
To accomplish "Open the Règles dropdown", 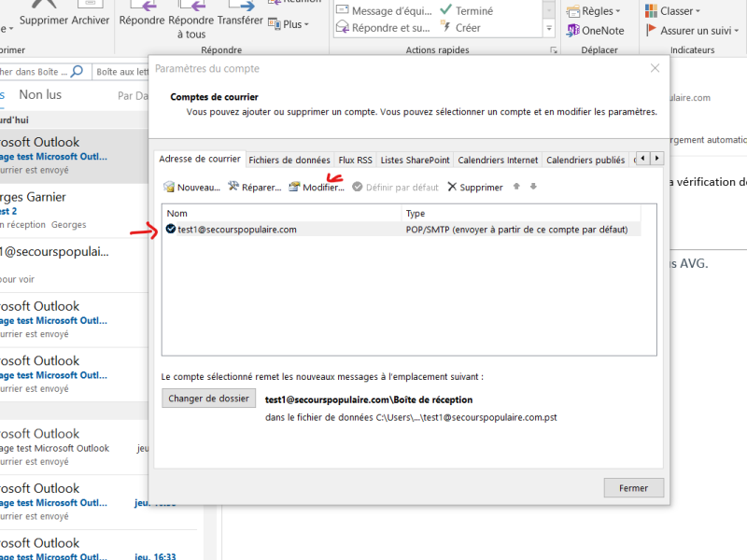I will 594,10.
